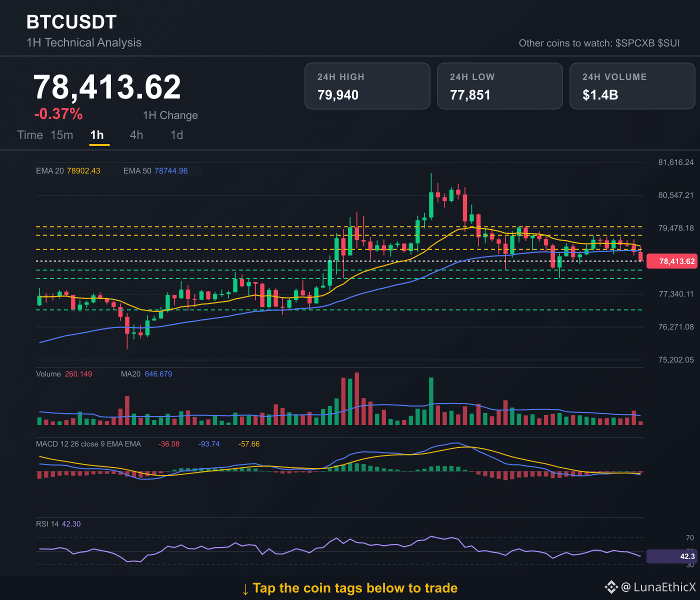Open the 24H VOLUME card
The image size is (700, 600).
[x=632, y=86]
